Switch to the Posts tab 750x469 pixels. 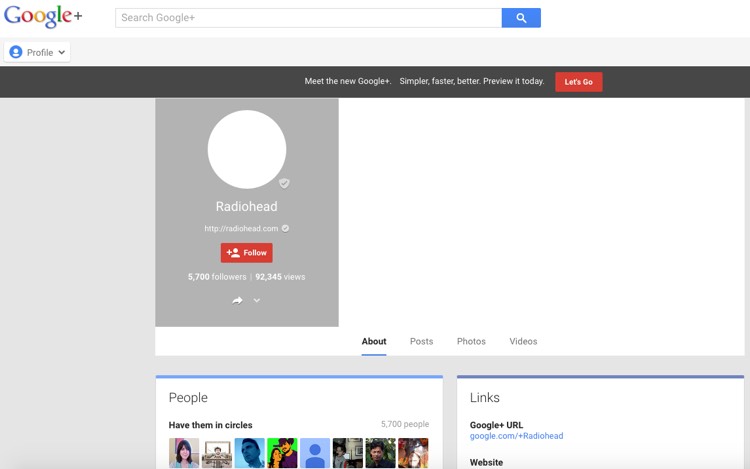coord(421,341)
